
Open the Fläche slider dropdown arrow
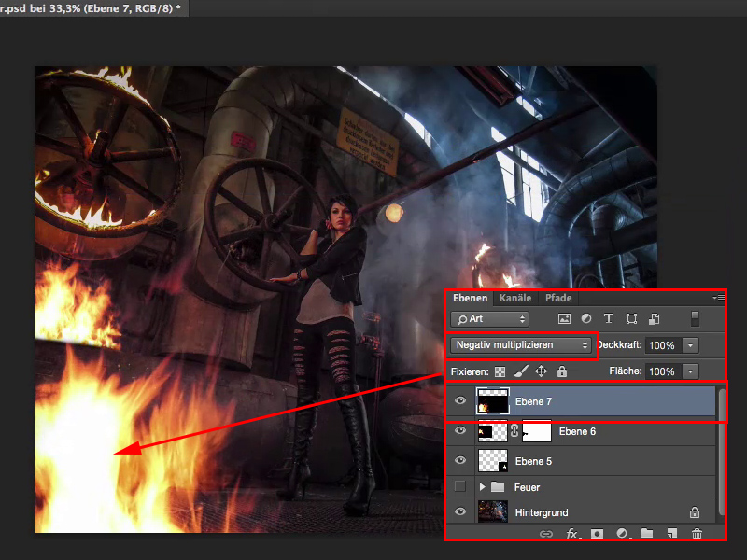[690, 371]
